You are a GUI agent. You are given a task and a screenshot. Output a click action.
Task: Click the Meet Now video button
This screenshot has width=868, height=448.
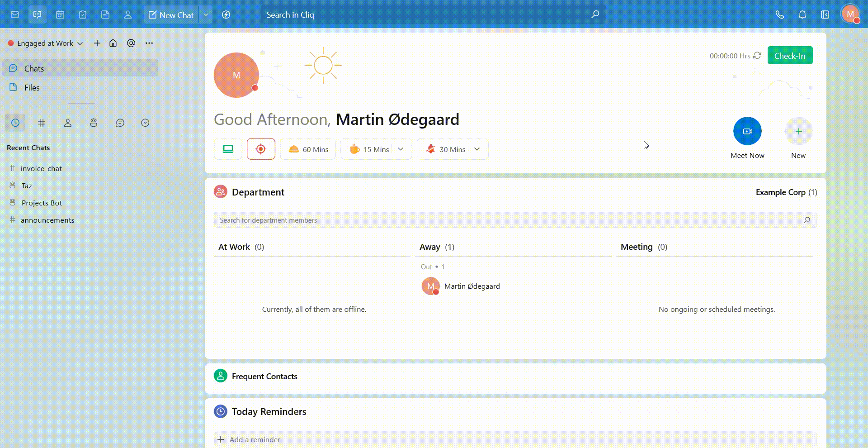tap(747, 131)
